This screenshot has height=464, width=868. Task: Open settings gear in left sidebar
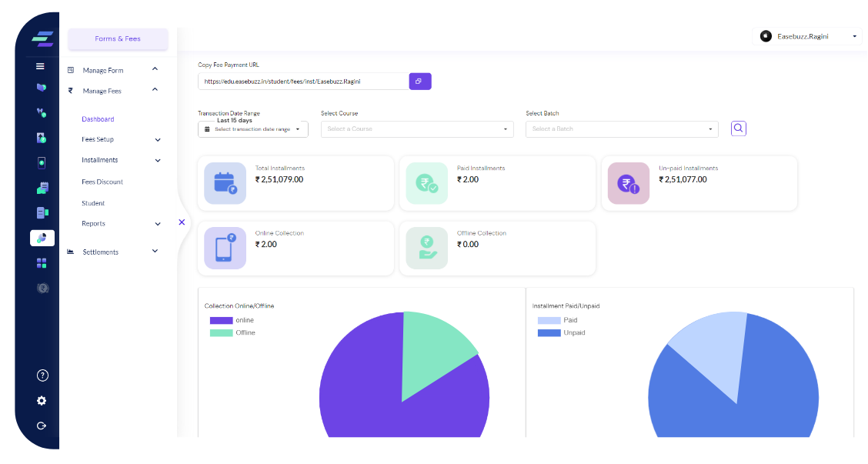click(x=42, y=401)
